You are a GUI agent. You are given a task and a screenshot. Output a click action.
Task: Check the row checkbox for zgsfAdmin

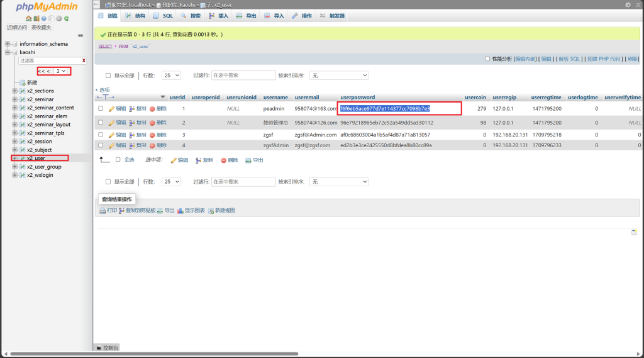tap(101, 145)
